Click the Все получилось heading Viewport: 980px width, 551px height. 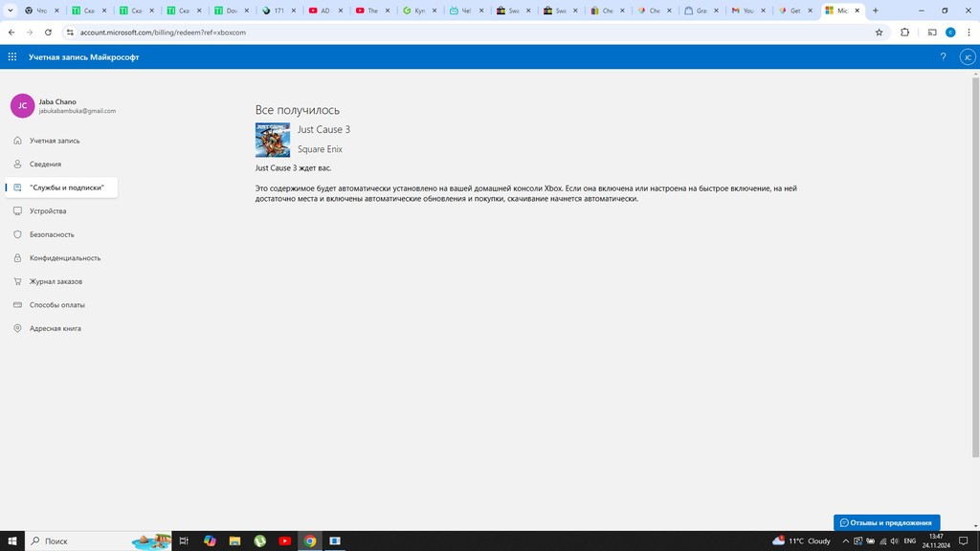coord(298,110)
